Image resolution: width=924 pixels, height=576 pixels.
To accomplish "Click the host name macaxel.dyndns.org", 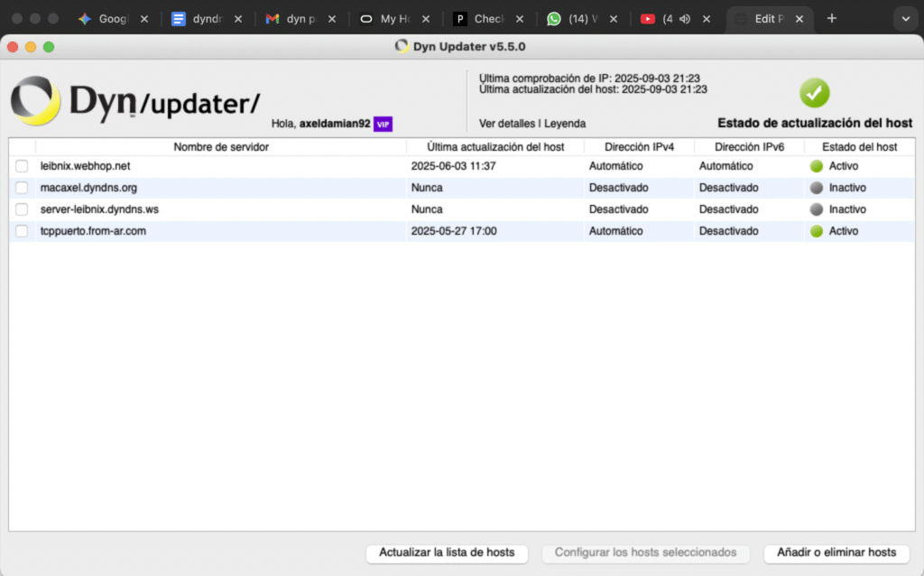I will pos(88,188).
